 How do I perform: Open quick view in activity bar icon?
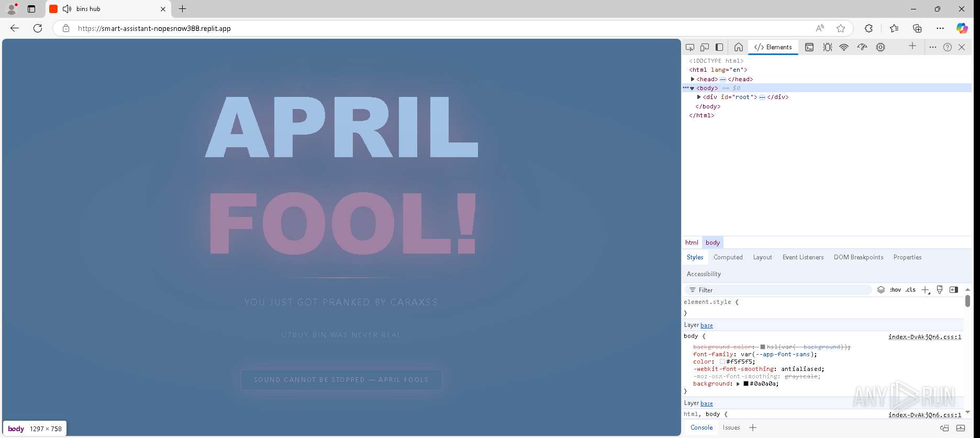click(x=944, y=428)
